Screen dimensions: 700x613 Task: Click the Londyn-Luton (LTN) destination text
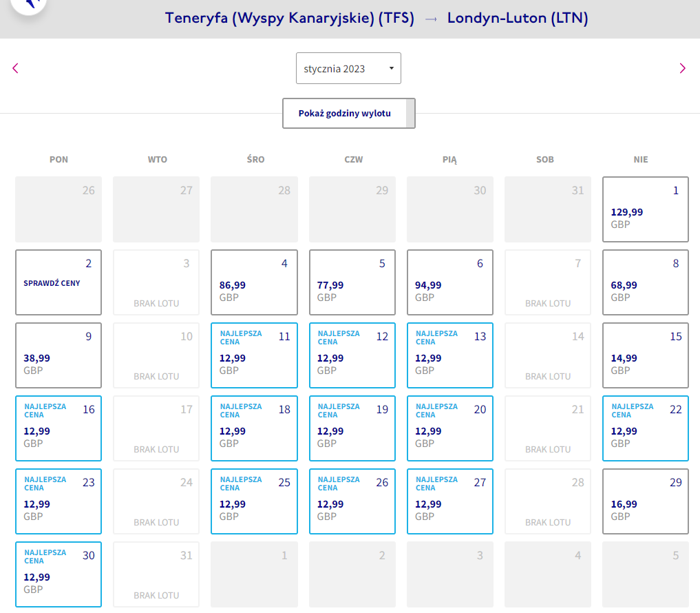(x=518, y=19)
